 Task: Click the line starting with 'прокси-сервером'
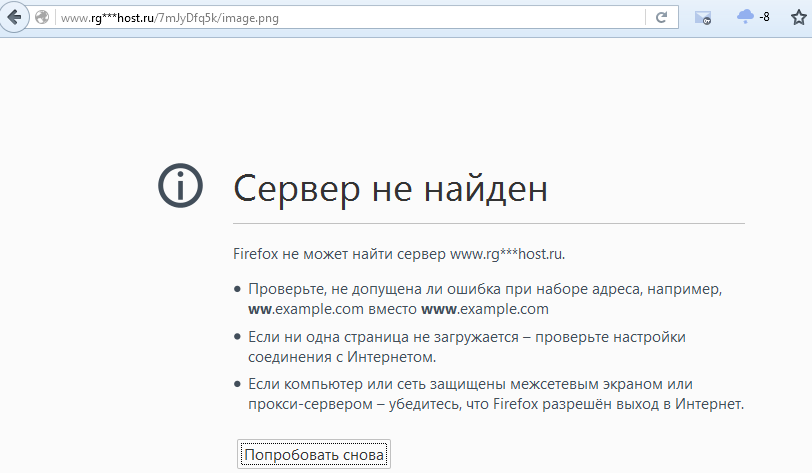pyautogui.click(x=496, y=404)
